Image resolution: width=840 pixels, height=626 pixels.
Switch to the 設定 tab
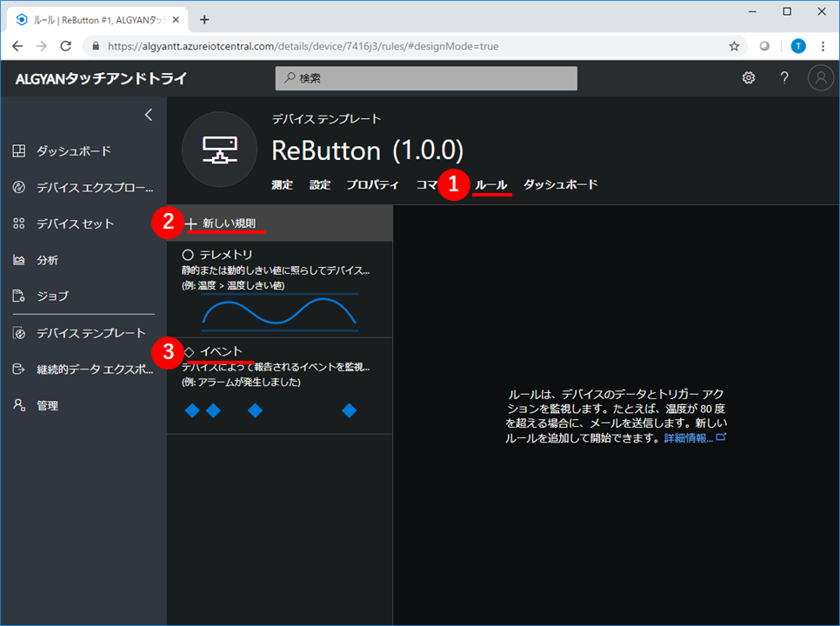320,184
